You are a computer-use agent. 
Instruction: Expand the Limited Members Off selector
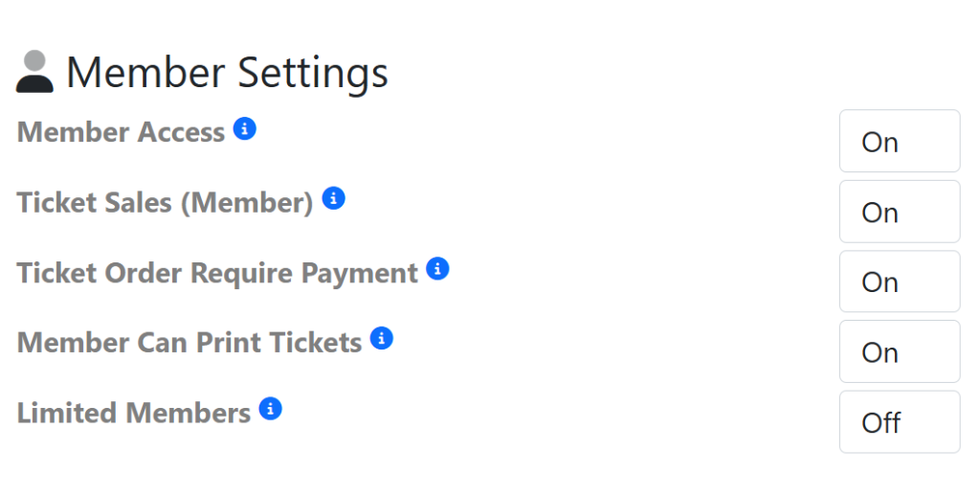(899, 422)
